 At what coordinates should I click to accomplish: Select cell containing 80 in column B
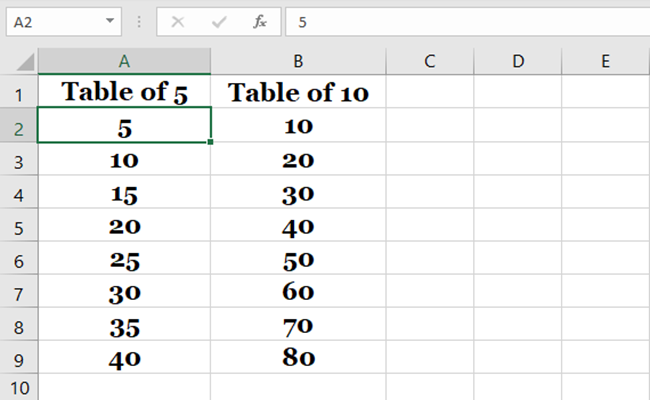point(298,357)
